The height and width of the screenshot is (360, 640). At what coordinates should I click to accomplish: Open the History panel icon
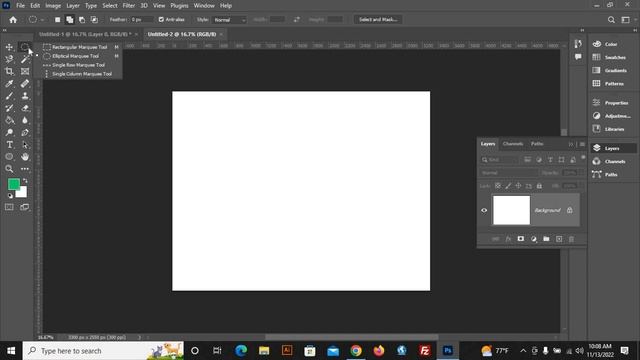[x=578, y=44]
